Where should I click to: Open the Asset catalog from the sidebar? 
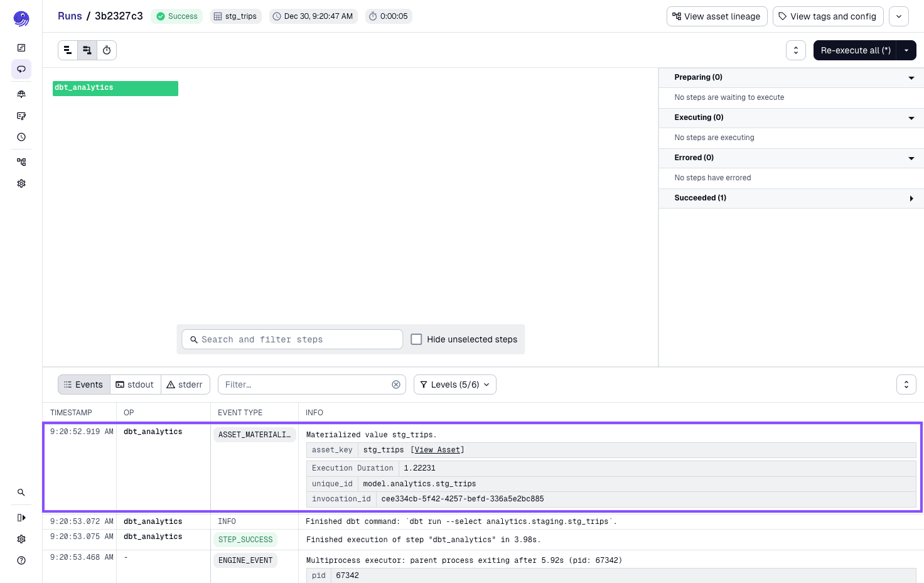[x=21, y=94]
